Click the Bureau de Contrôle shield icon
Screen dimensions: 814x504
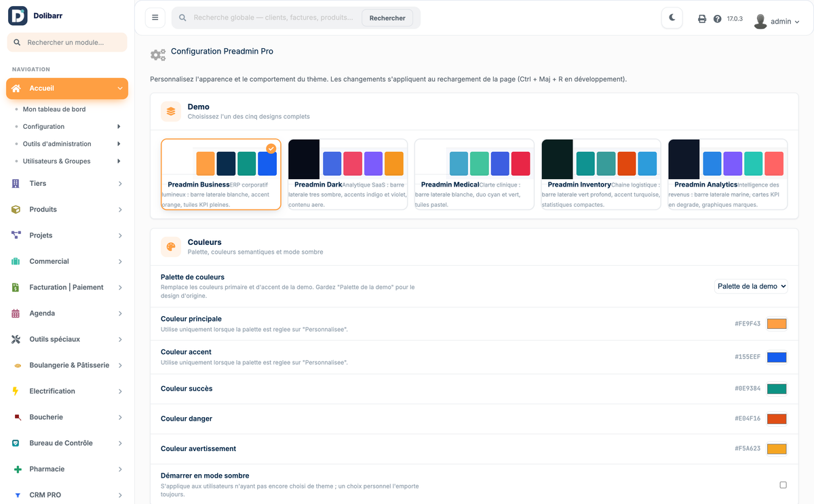(16, 443)
